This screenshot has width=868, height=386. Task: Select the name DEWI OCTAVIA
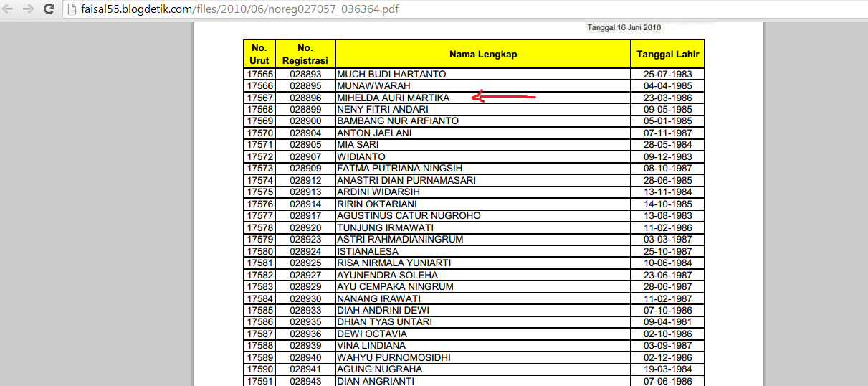coord(372,334)
